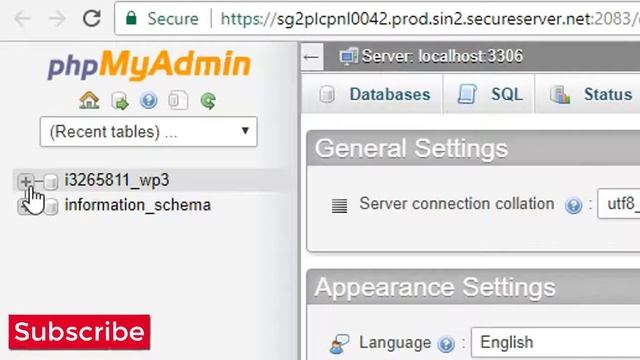
Task: Reload the page with browser refresh button
Action: tap(91, 18)
